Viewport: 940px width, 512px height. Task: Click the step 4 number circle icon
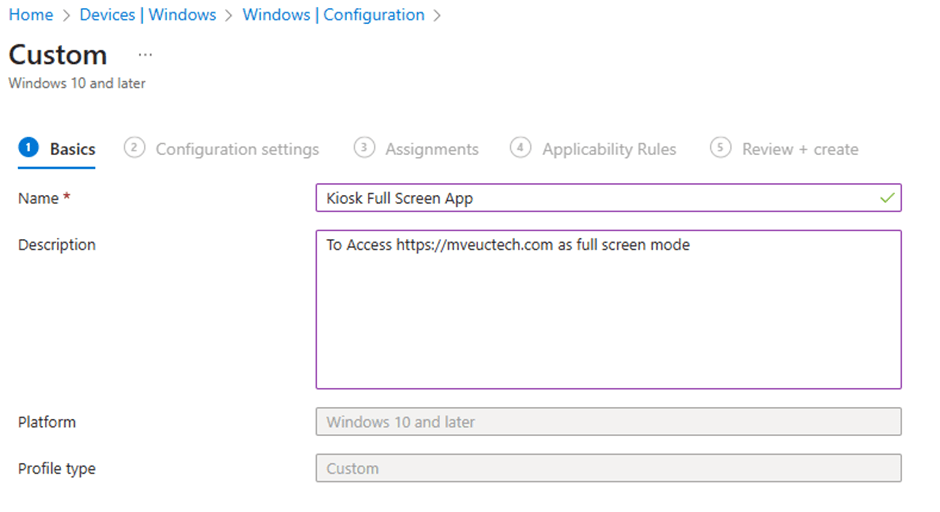click(x=520, y=148)
